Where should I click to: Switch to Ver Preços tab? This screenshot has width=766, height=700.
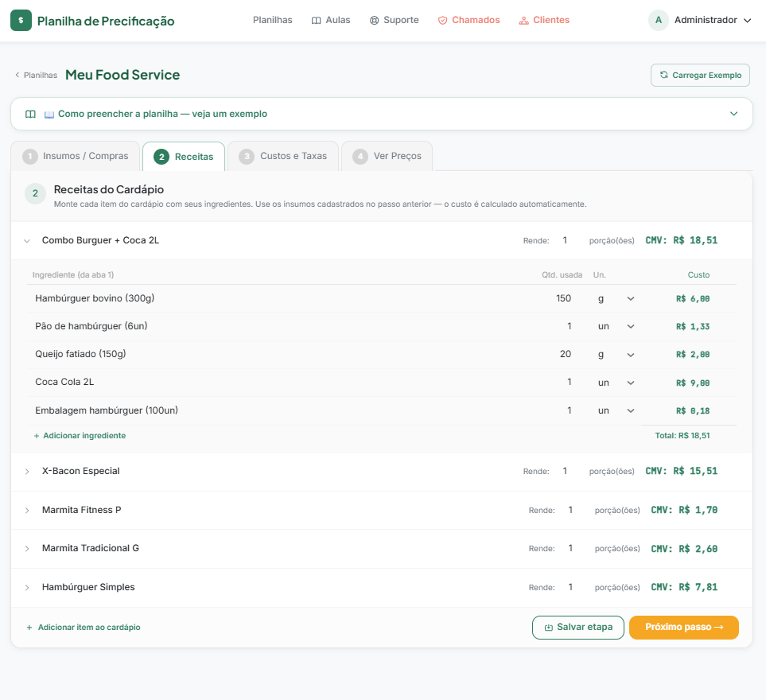(x=387, y=157)
